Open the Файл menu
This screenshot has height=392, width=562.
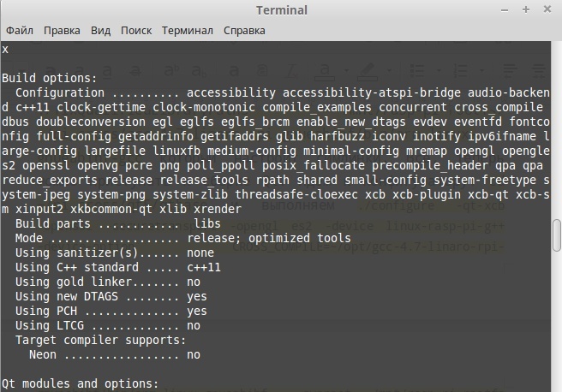pos(19,30)
